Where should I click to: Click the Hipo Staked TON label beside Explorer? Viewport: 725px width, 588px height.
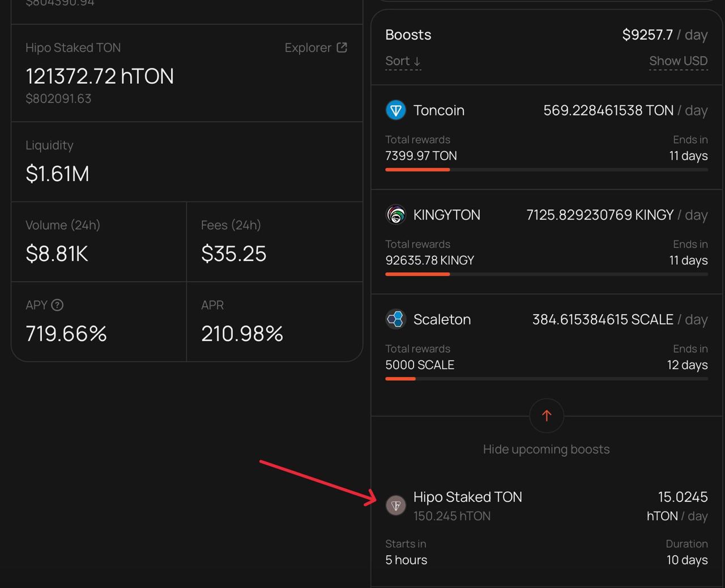73,48
